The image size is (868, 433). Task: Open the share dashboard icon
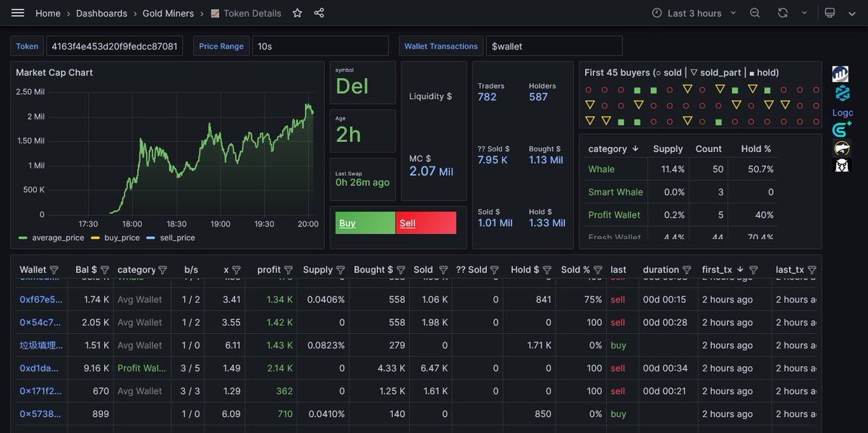[319, 13]
